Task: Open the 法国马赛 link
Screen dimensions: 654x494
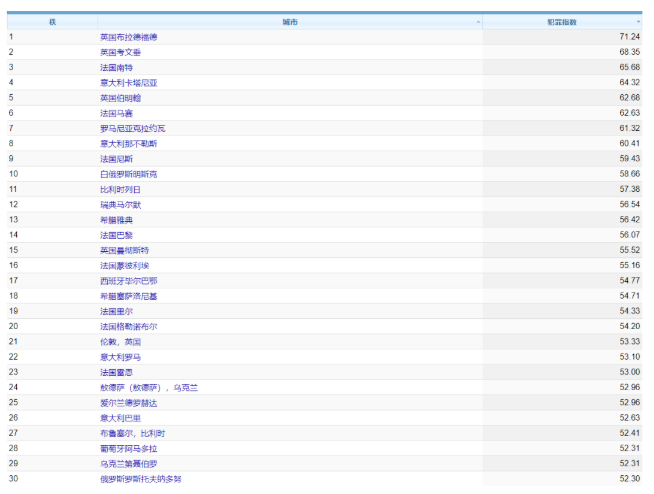Action: (x=116, y=113)
